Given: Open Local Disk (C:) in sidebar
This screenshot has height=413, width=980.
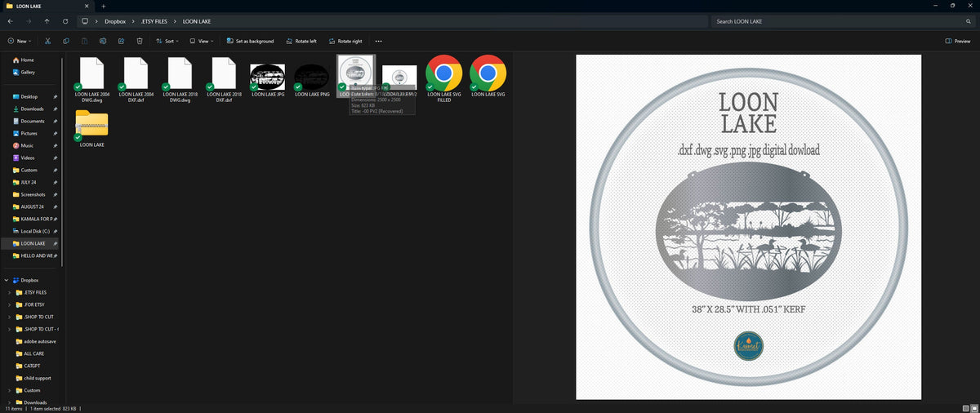Looking at the screenshot, I should pos(35,231).
